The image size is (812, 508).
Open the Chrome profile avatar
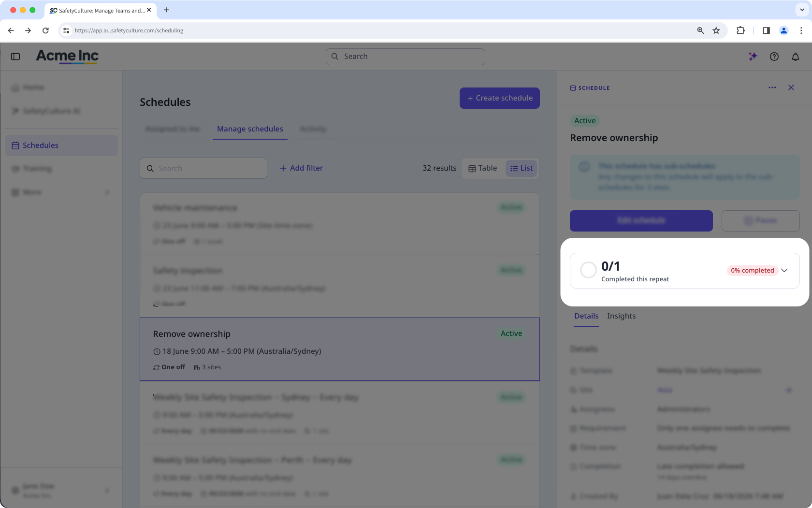coord(784,30)
